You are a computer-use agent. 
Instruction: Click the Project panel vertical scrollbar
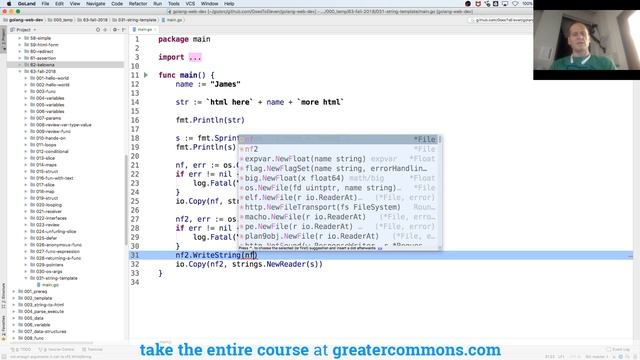[126, 200]
